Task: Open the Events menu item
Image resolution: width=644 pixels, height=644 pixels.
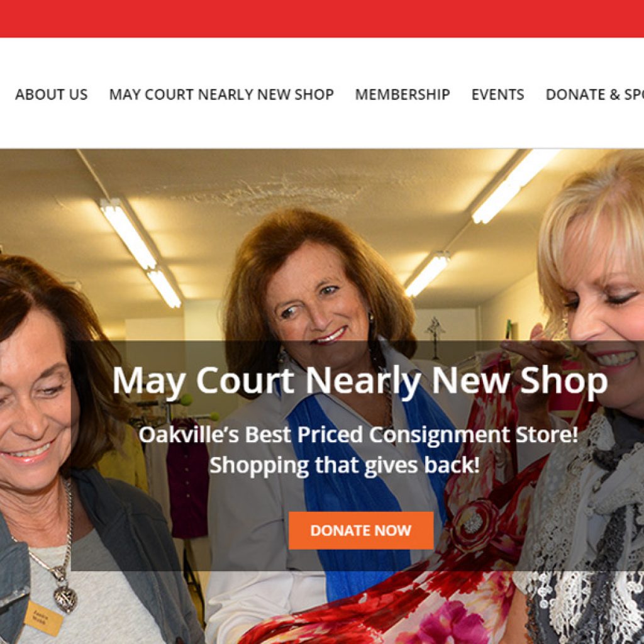Action: click(498, 94)
